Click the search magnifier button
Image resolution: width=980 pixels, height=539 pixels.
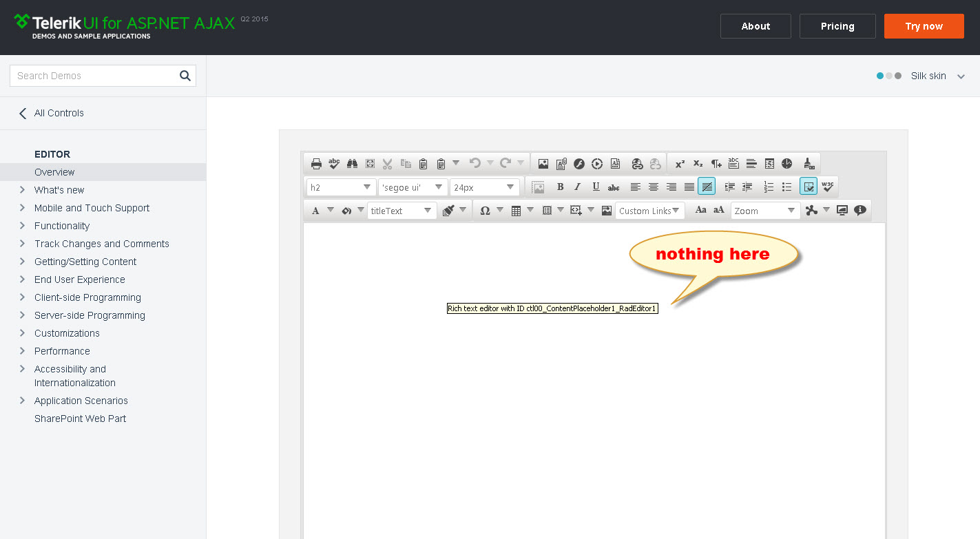[x=185, y=76]
